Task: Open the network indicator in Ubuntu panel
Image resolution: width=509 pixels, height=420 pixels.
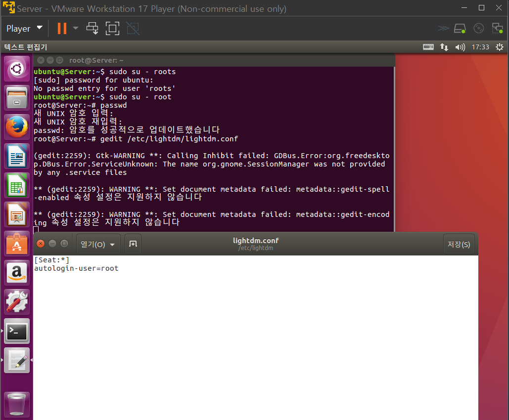Action: [444, 47]
